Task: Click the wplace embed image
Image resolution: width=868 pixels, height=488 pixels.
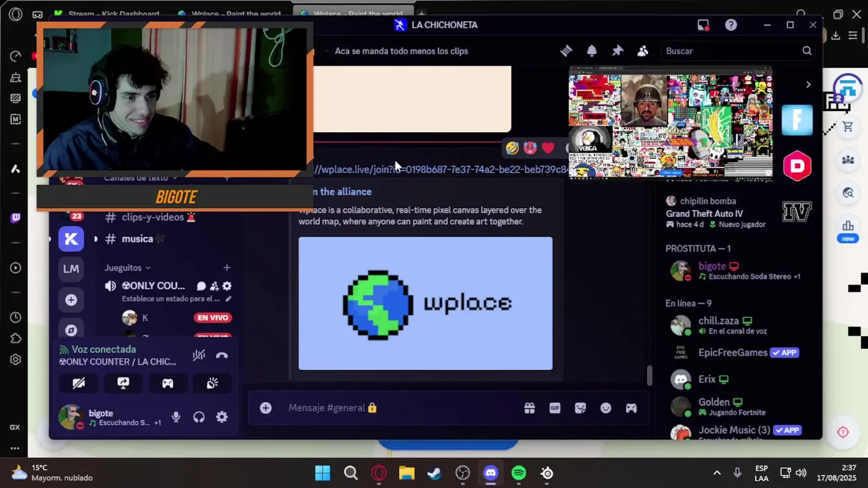Action: tap(425, 303)
